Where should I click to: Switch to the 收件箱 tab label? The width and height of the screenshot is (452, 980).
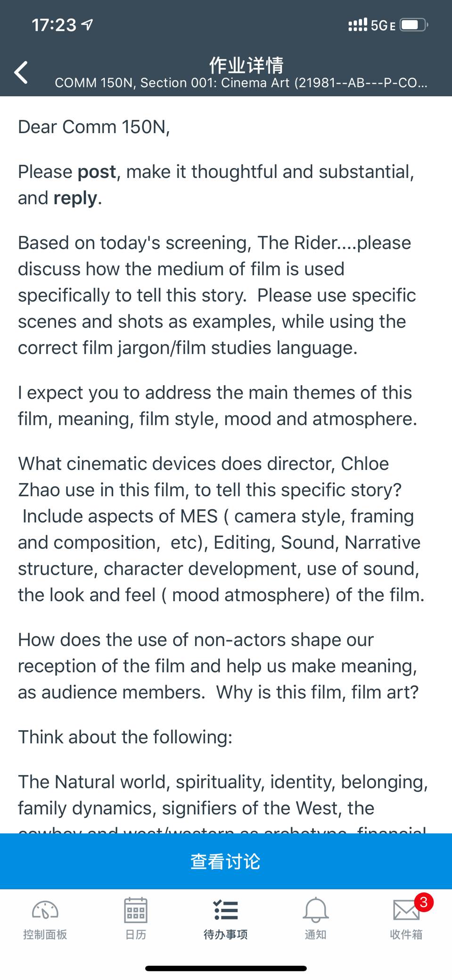pos(406,934)
